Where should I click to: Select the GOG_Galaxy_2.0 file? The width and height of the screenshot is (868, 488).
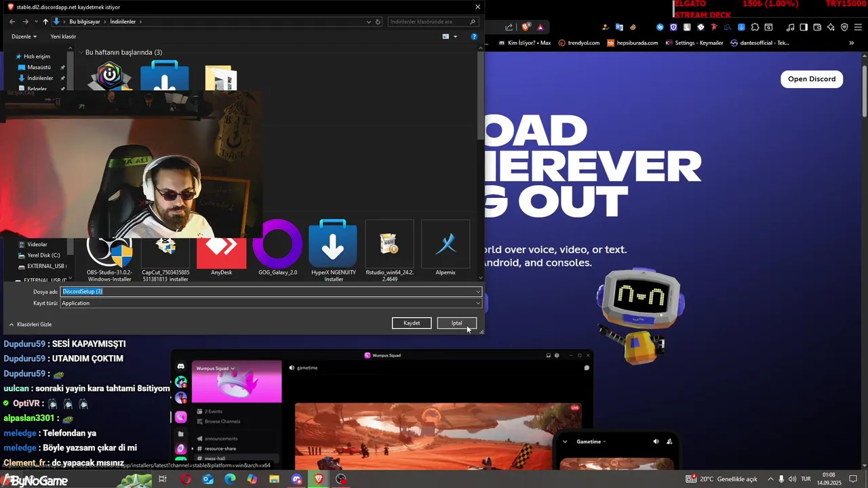tap(277, 248)
